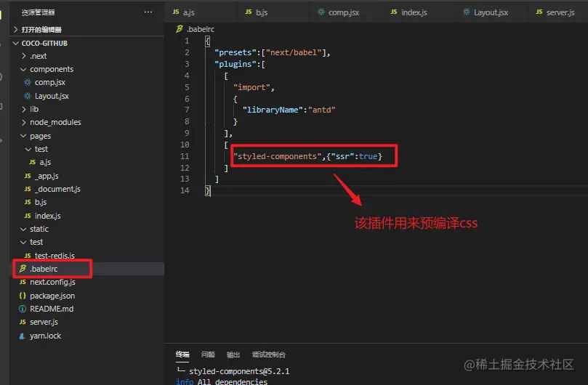Click the React icon beside Layout.jsx in tree
The height and width of the screenshot is (385, 588).
coord(28,96)
